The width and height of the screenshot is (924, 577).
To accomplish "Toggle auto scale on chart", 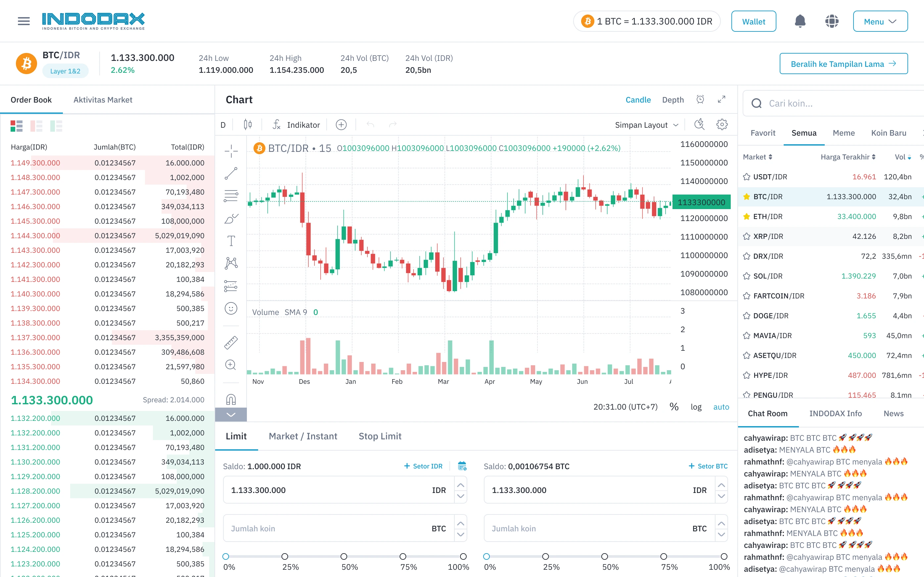I will (721, 407).
